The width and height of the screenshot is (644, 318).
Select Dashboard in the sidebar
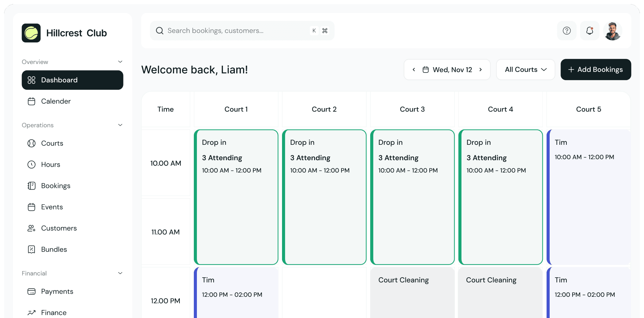[x=59, y=80]
